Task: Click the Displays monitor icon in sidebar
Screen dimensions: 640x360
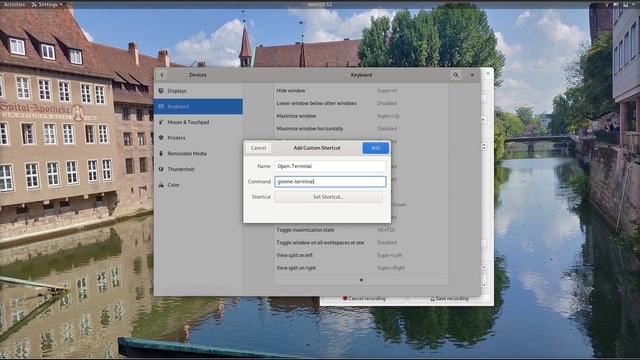Action: (161, 91)
